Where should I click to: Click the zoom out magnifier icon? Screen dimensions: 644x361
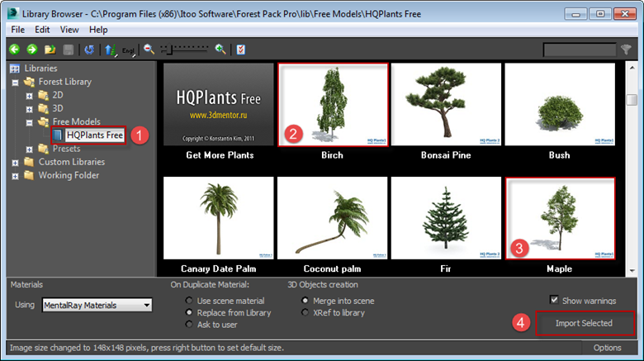(x=149, y=50)
